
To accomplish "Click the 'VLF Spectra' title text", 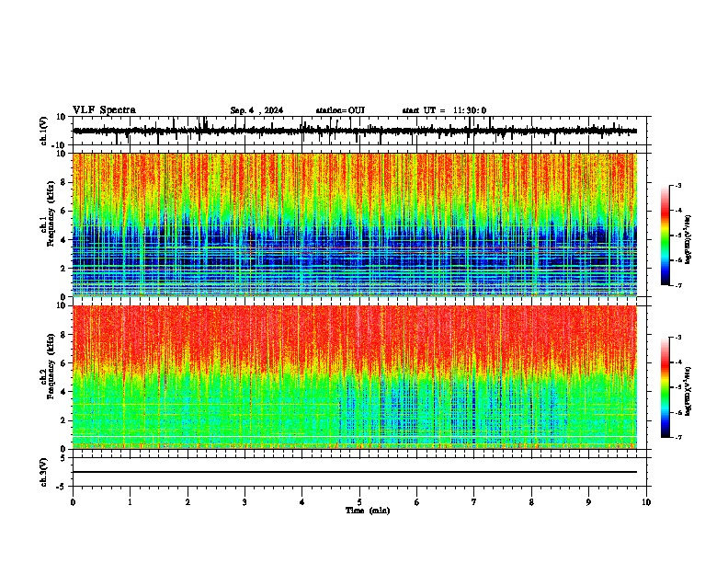I will [x=104, y=110].
